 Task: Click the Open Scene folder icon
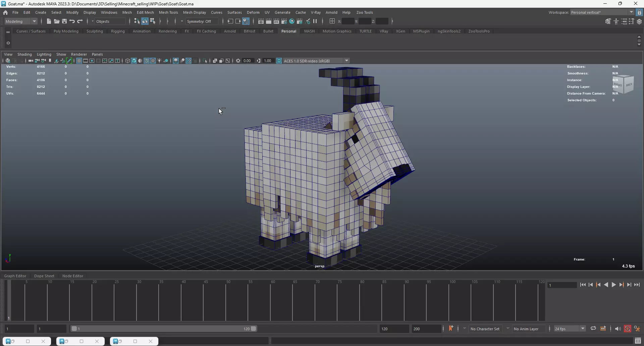click(x=57, y=21)
